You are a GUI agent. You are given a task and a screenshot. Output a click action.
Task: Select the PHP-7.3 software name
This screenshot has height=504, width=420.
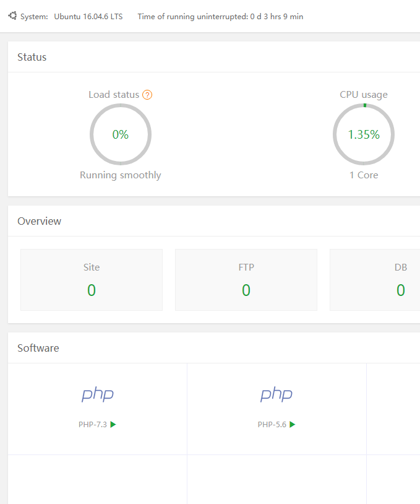point(93,425)
